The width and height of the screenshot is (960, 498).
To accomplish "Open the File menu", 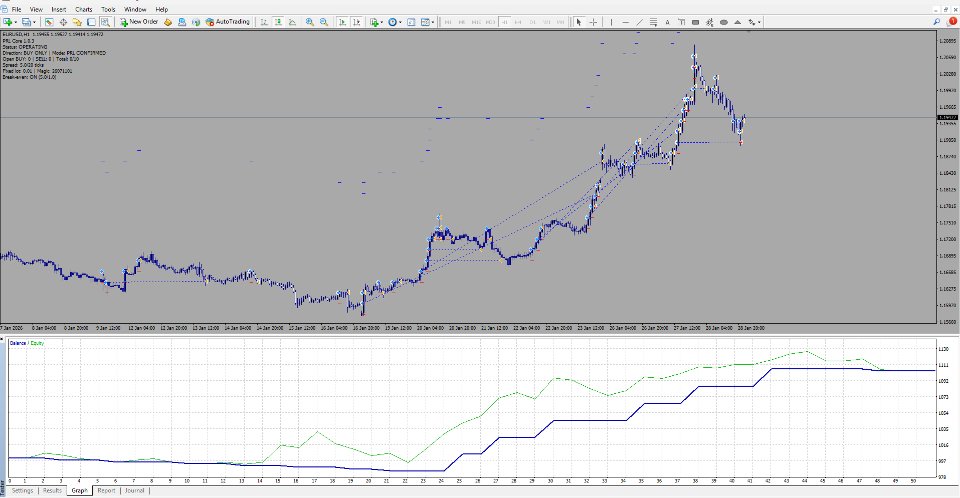I will coord(17,9).
